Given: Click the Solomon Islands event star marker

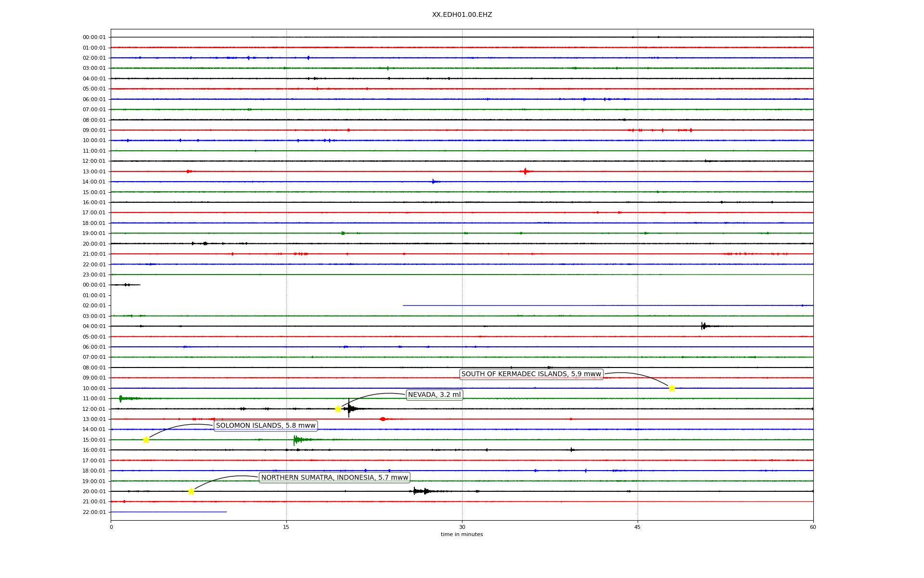Looking at the screenshot, I should coord(146,440).
